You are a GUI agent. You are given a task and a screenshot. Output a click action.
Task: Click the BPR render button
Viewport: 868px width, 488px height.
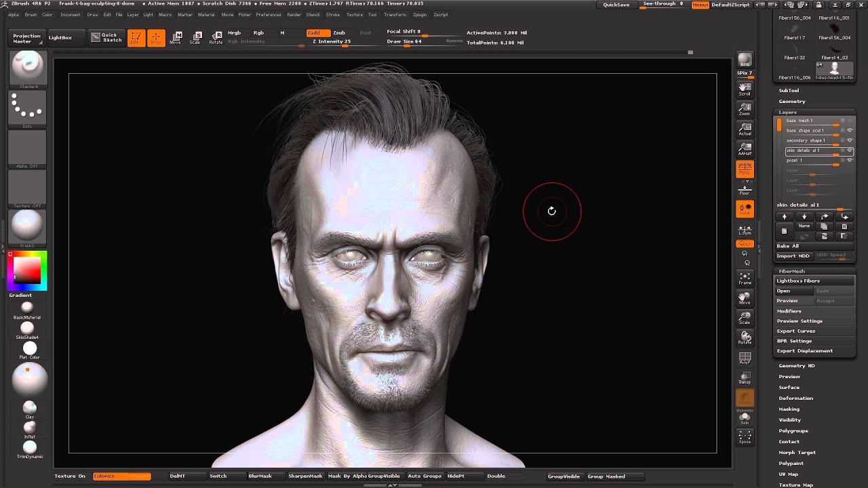[745, 60]
